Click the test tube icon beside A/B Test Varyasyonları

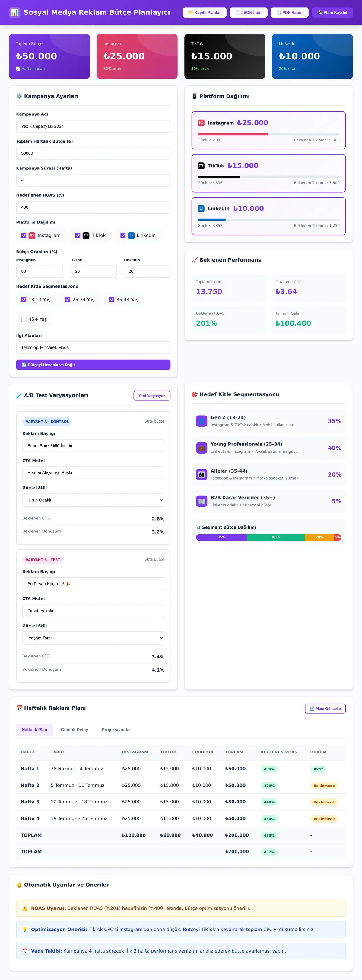click(19, 395)
